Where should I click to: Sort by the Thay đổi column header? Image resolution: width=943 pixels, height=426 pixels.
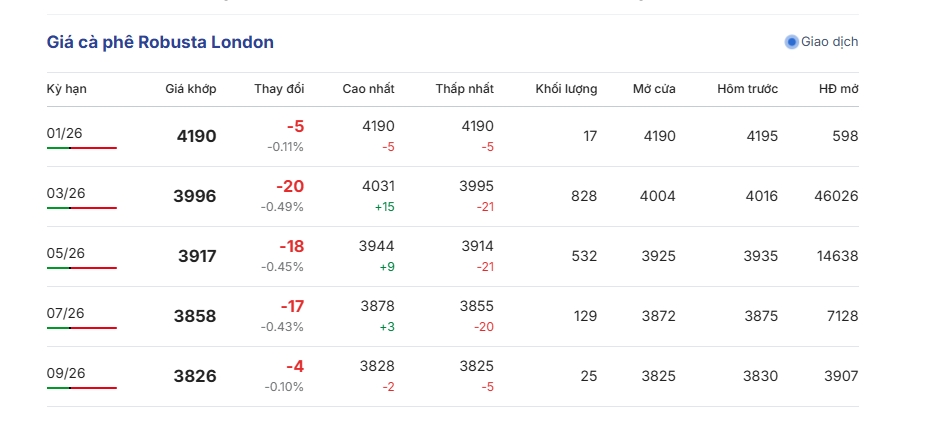pyautogui.click(x=279, y=89)
